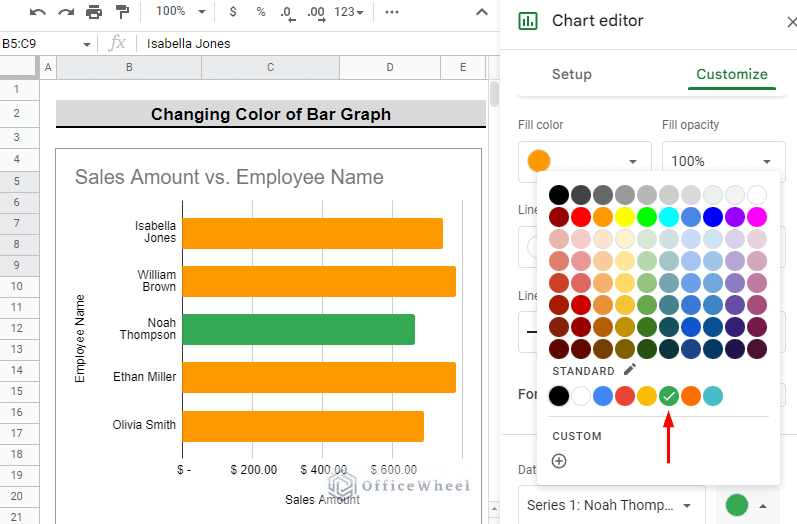Click the Chart editor icon
797x524 pixels.
click(x=528, y=21)
